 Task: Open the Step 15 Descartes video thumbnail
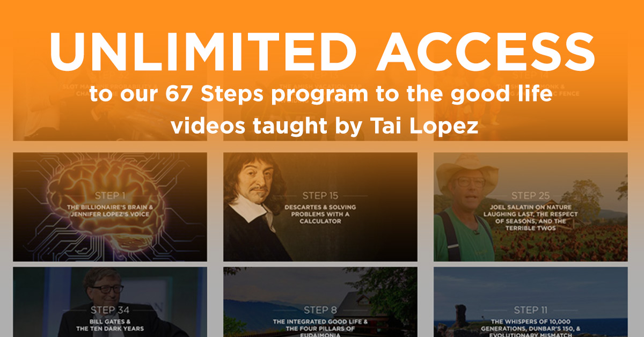click(320, 207)
